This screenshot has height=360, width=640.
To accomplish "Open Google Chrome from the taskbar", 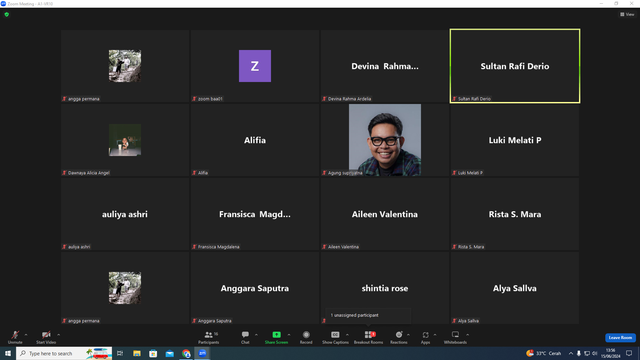I will 186,353.
